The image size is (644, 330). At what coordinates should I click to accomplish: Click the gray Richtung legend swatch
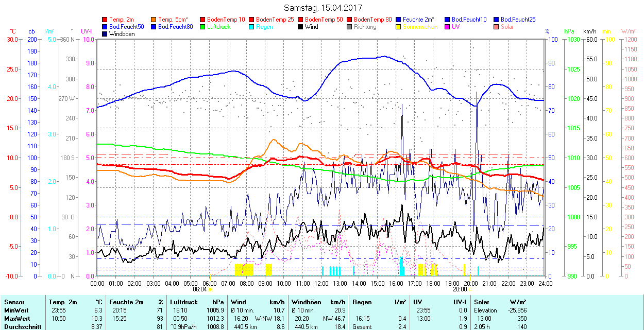tap(349, 27)
